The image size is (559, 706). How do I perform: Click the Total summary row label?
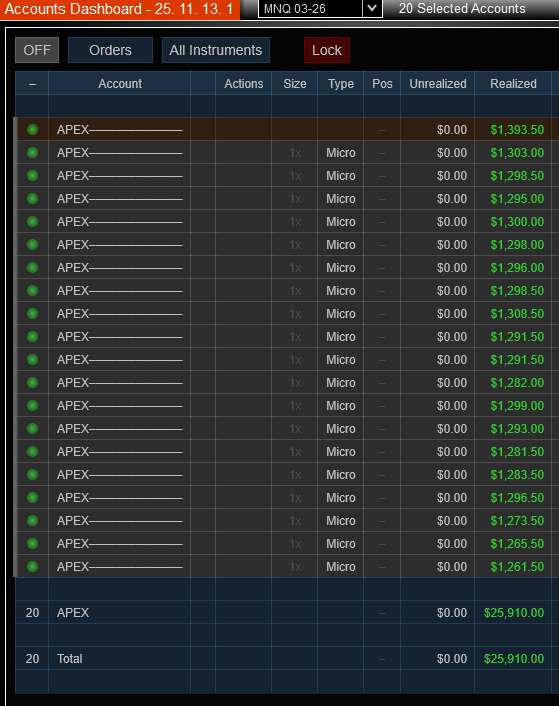coord(69,659)
